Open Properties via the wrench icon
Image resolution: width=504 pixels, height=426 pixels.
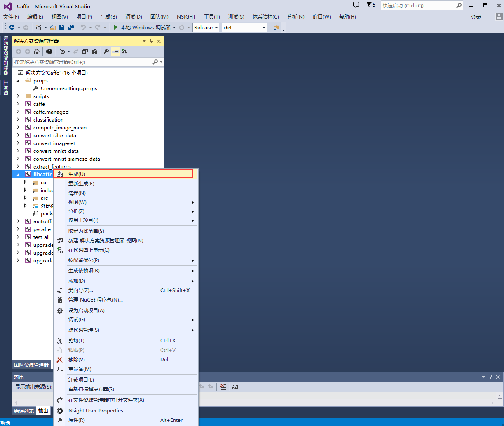tap(105, 51)
